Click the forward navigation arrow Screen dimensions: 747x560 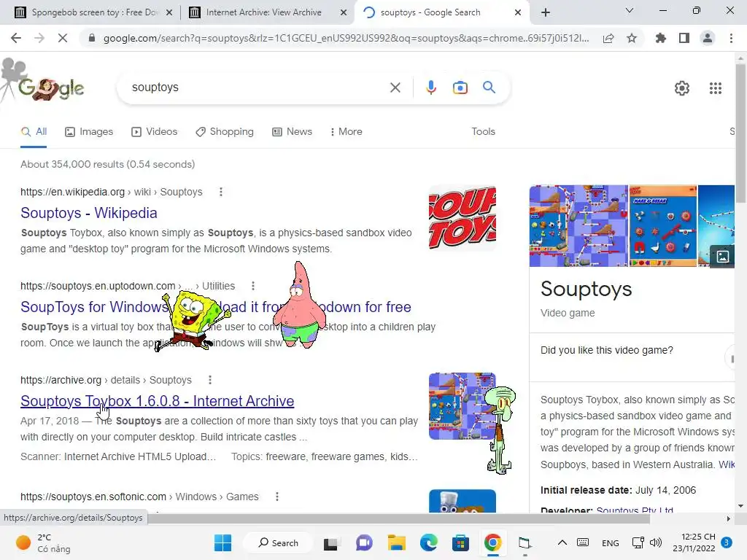tap(39, 38)
